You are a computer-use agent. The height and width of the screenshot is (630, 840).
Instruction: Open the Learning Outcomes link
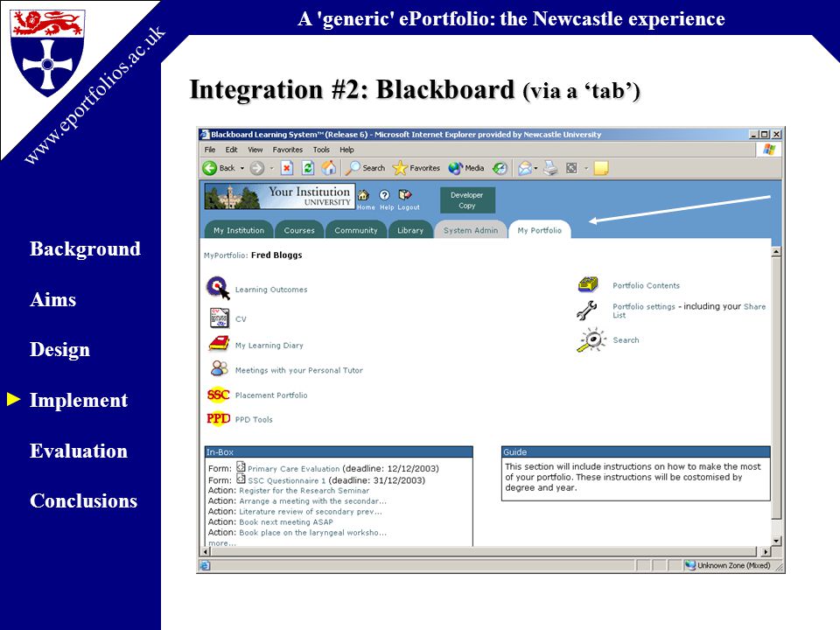[271, 290]
